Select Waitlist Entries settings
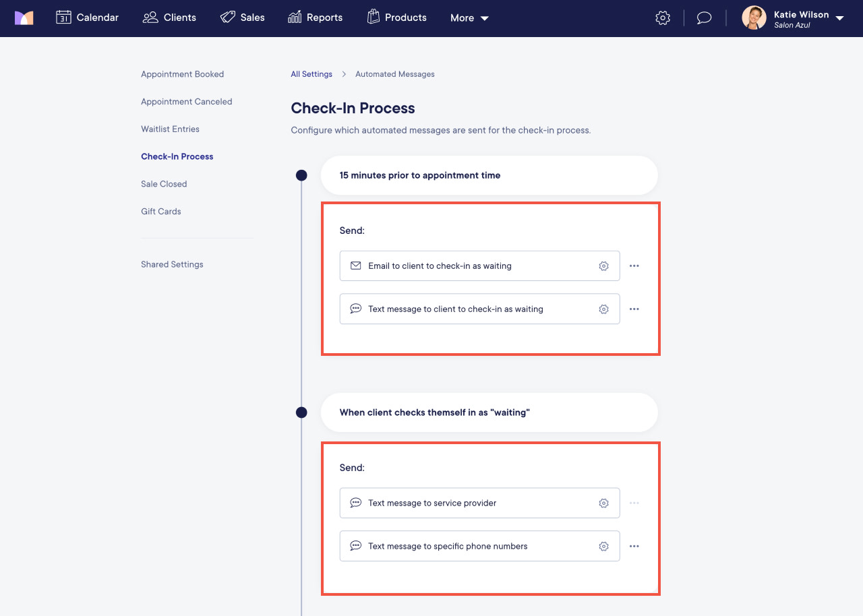This screenshot has width=863, height=616. click(x=170, y=129)
